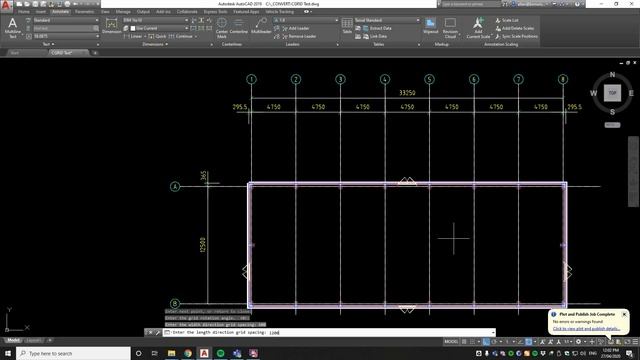Toggle the drawing grid display in status bar

[464, 342]
